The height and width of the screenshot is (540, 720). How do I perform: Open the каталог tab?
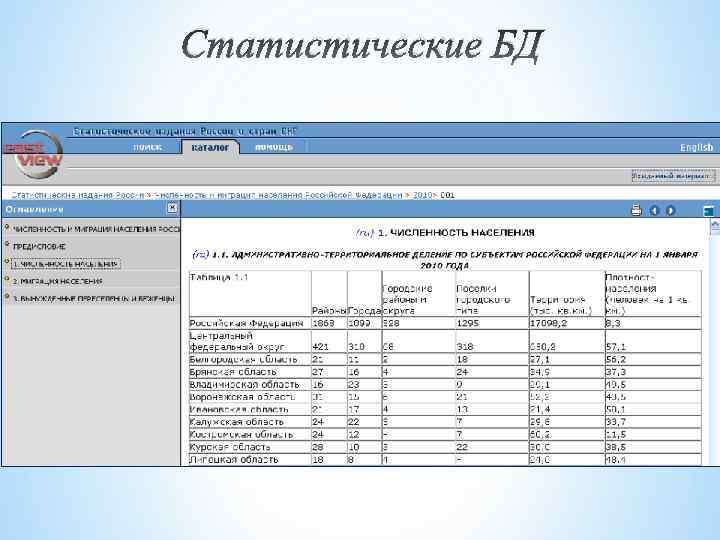pyautogui.click(x=210, y=147)
